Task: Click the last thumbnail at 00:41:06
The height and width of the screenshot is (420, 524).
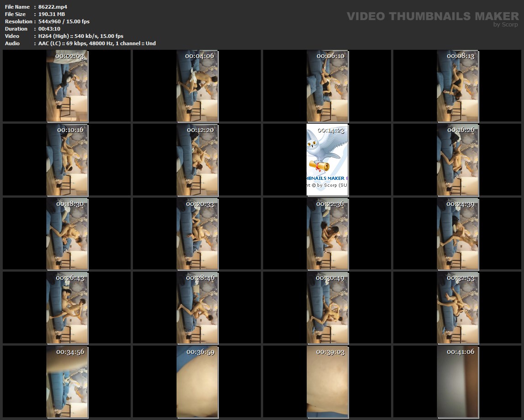Action: point(458,382)
